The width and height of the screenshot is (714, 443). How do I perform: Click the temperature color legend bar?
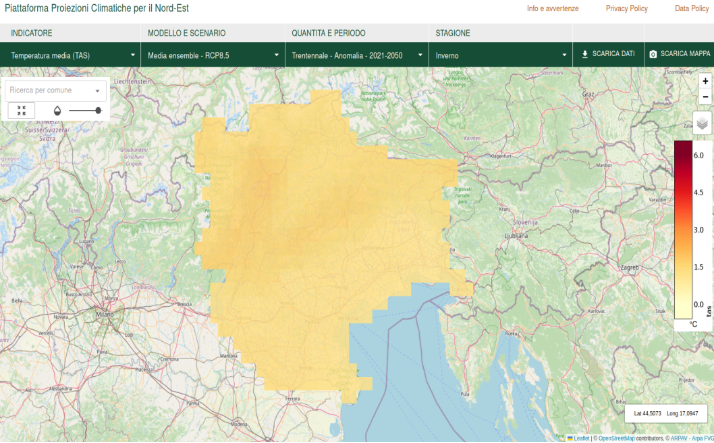(x=682, y=229)
